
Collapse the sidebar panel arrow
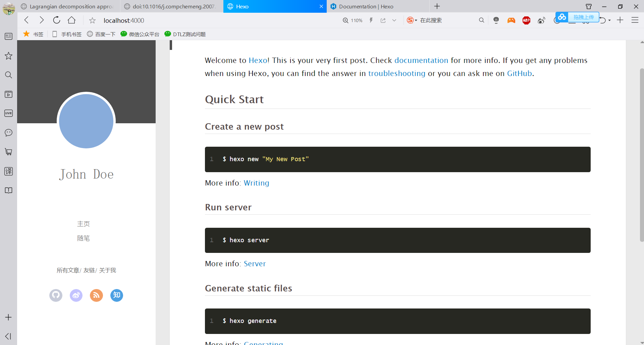pos(8,336)
